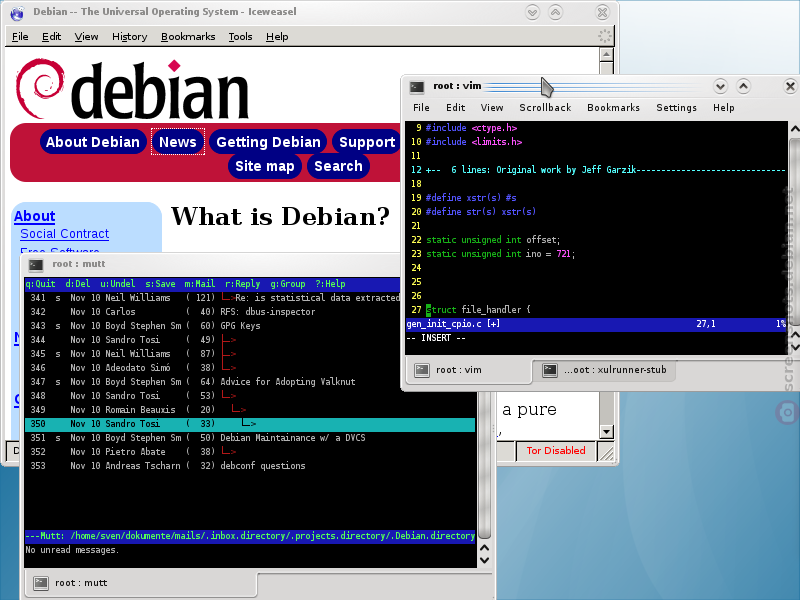Open File menu in Iceweasel

[x=20, y=37]
